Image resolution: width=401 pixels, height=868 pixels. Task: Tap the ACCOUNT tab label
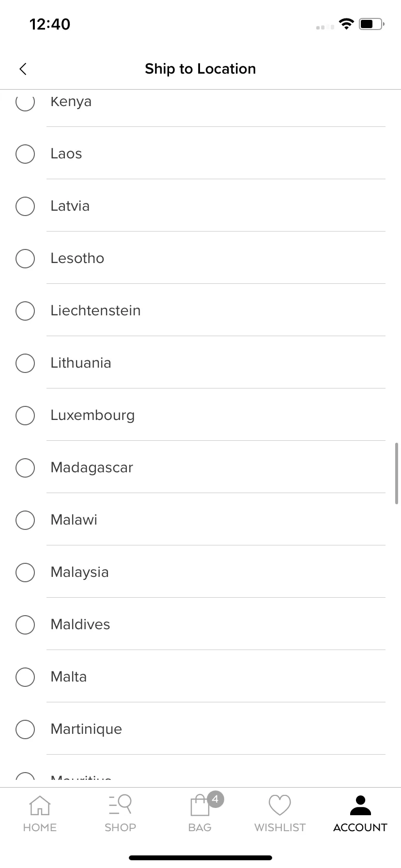coord(360,828)
